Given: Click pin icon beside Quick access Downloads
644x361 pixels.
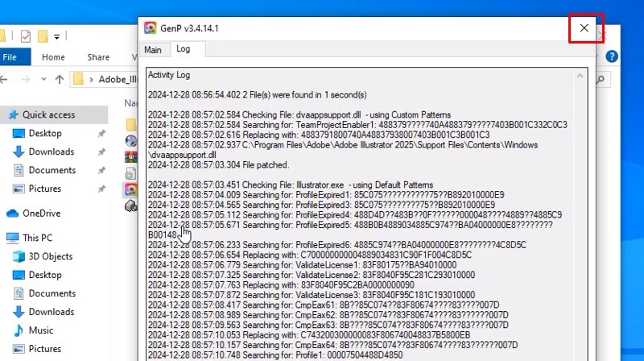Looking at the screenshot, I should (101, 152).
